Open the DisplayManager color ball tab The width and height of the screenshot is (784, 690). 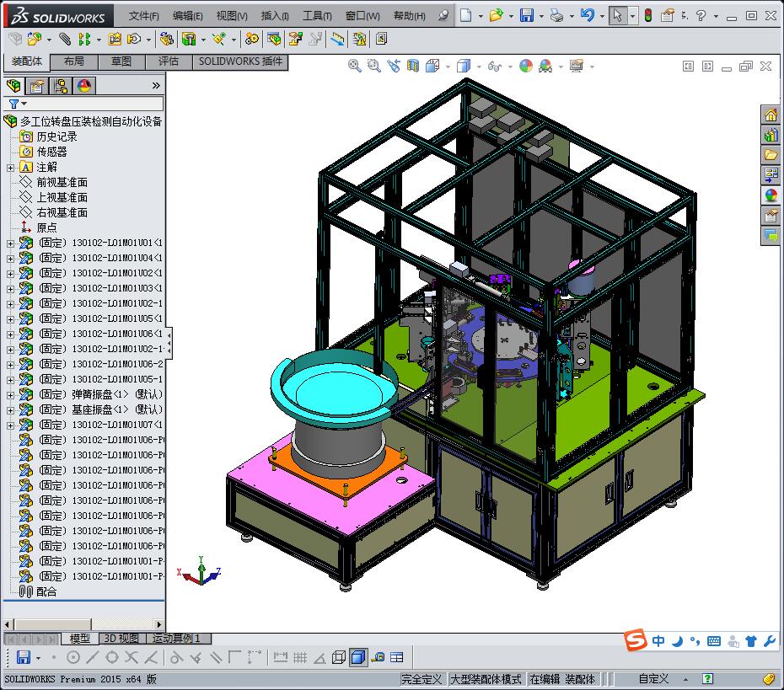click(x=84, y=86)
